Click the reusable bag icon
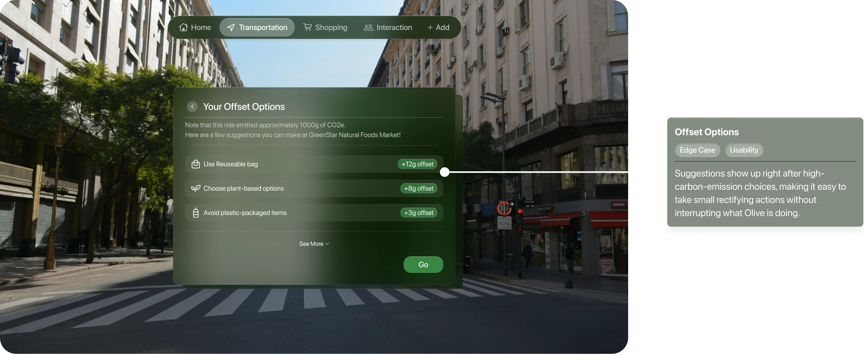 coord(195,164)
